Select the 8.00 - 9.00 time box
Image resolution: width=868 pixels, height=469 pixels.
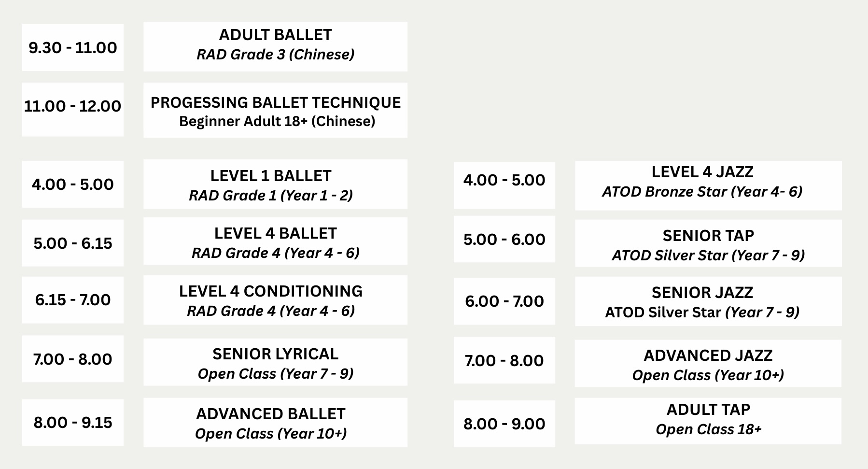(x=504, y=424)
